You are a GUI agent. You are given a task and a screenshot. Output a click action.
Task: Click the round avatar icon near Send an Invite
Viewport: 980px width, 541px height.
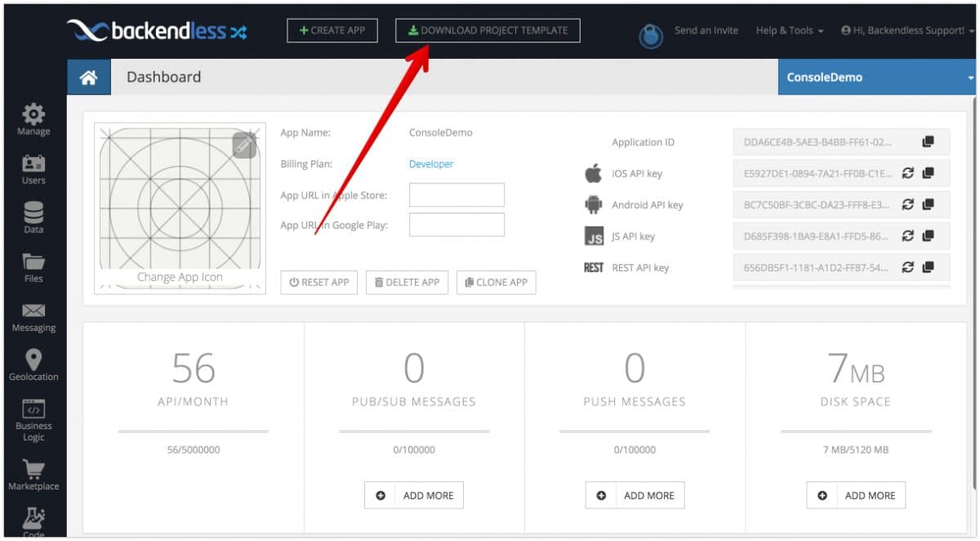pyautogui.click(x=651, y=36)
